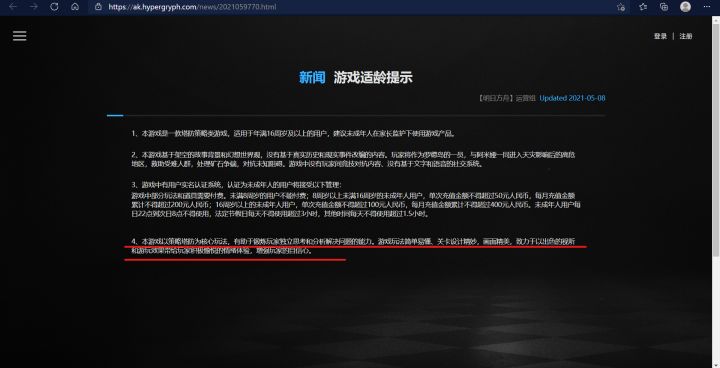Image resolution: width=720 pixels, height=368 pixels.
Task: Go back using the browser back arrow
Action: [13, 7]
